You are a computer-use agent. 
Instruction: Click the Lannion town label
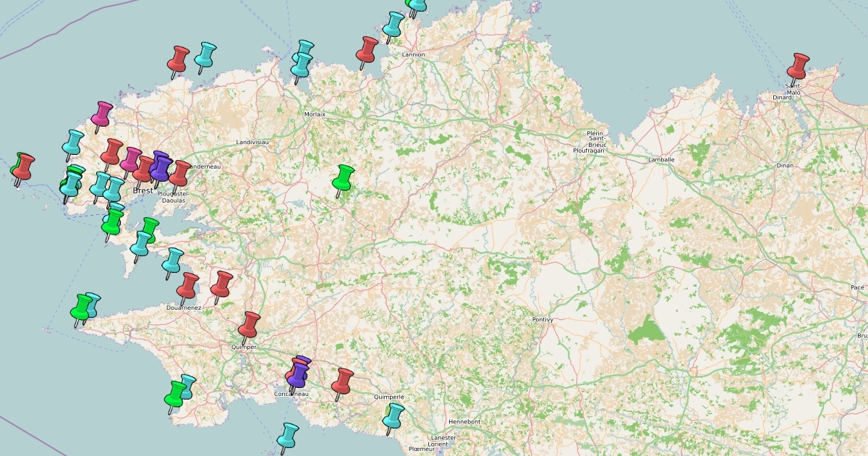413,54
